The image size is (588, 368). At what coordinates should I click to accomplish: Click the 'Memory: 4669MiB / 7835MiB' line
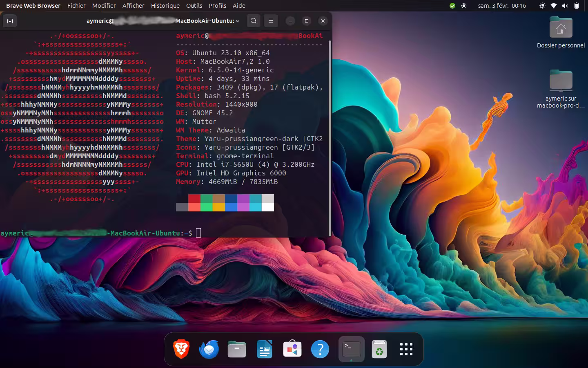click(227, 182)
